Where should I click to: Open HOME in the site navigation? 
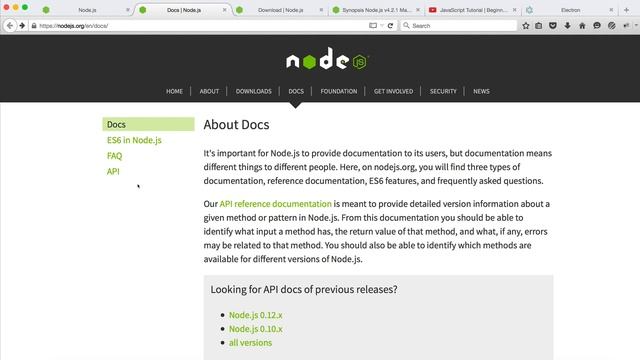point(174,91)
